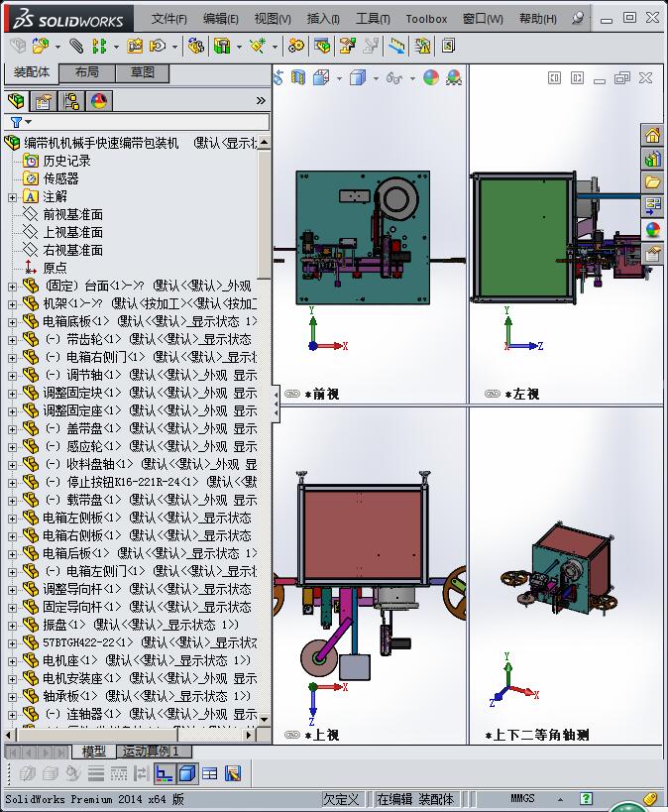Open the PropertyManager panel tab
668x812 pixels.
coord(43,101)
